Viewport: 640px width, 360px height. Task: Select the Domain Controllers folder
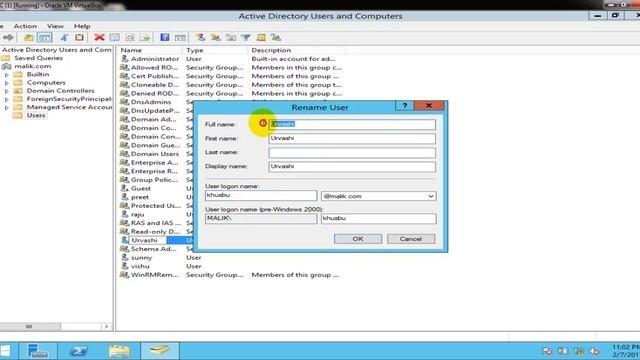[60, 91]
